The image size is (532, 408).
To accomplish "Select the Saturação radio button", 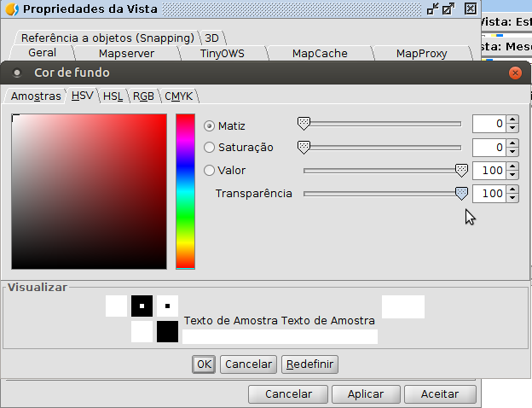I will pos(210,148).
